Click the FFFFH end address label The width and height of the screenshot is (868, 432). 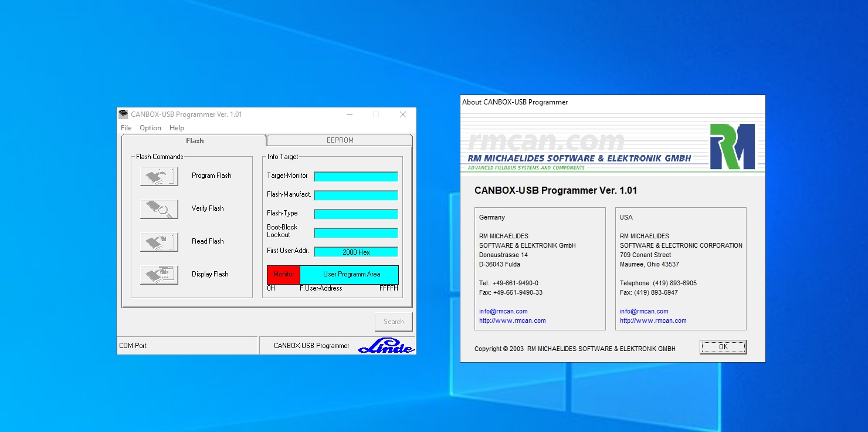click(389, 288)
